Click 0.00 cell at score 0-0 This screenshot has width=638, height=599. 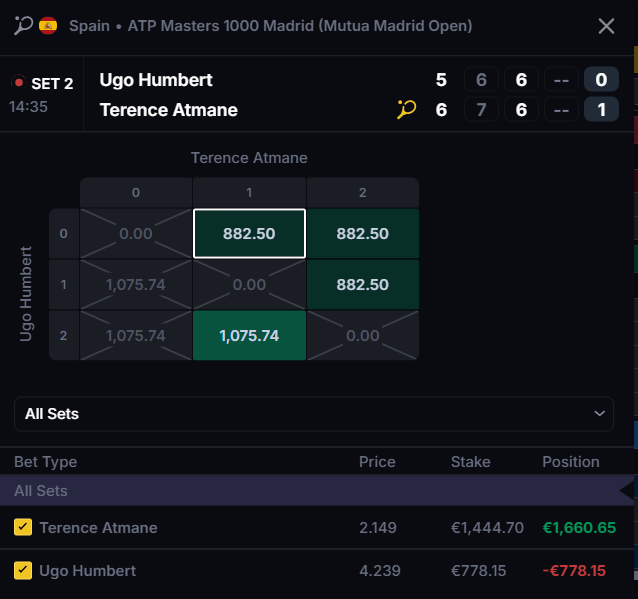135,234
